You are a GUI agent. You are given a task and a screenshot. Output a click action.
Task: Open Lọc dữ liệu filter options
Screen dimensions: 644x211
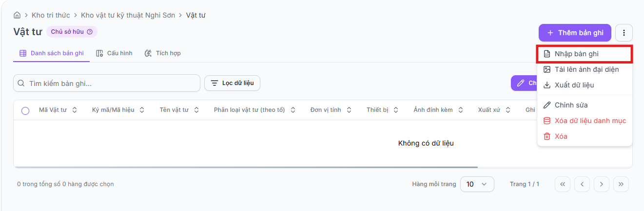232,83
